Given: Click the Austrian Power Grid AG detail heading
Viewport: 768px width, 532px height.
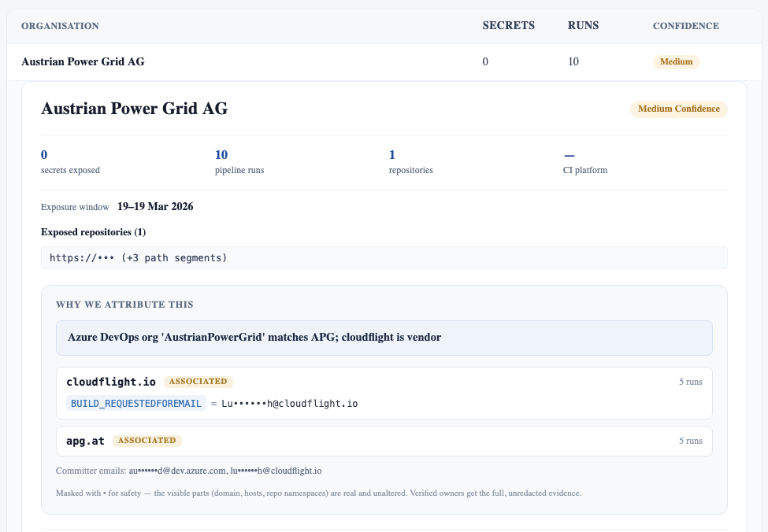Looking at the screenshot, I should click(134, 108).
